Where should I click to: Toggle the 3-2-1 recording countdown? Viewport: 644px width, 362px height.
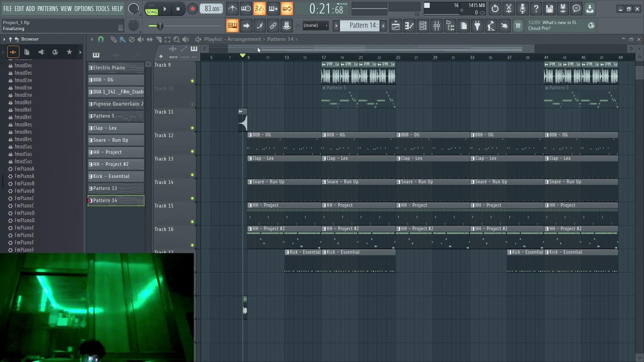point(260,9)
